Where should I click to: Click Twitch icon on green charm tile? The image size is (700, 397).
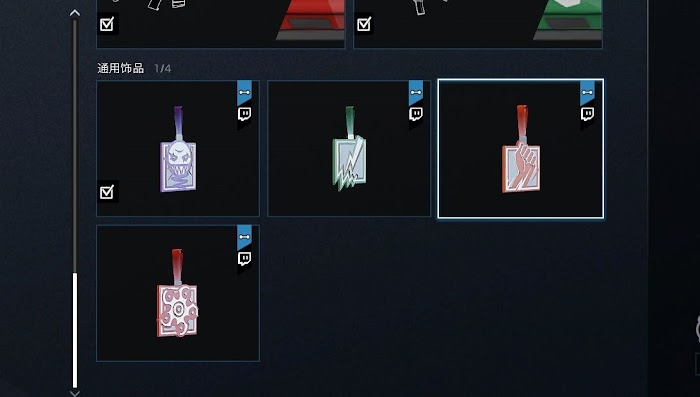416,114
